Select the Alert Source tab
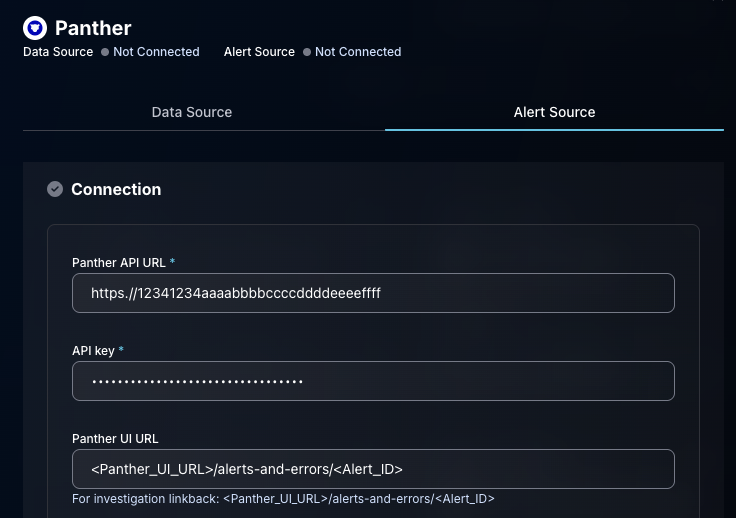736x518 pixels. pos(554,112)
